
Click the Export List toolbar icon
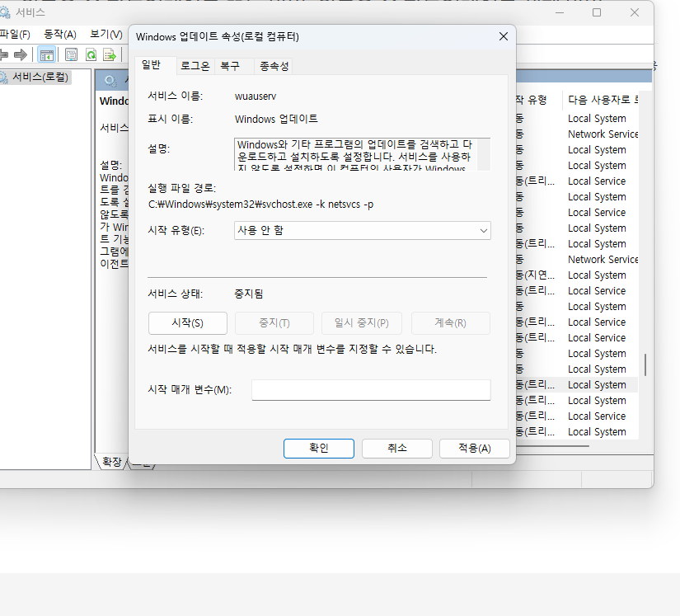click(110, 54)
